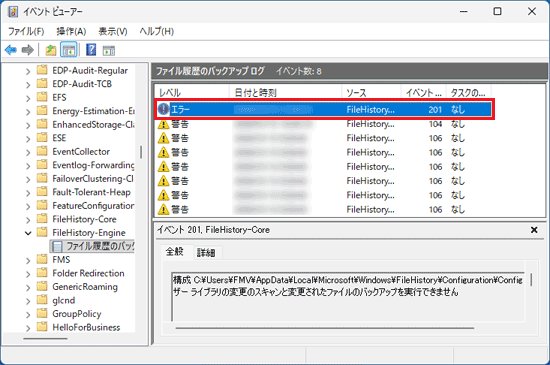Switch to the 詳細 tab

(x=206, y=253)
